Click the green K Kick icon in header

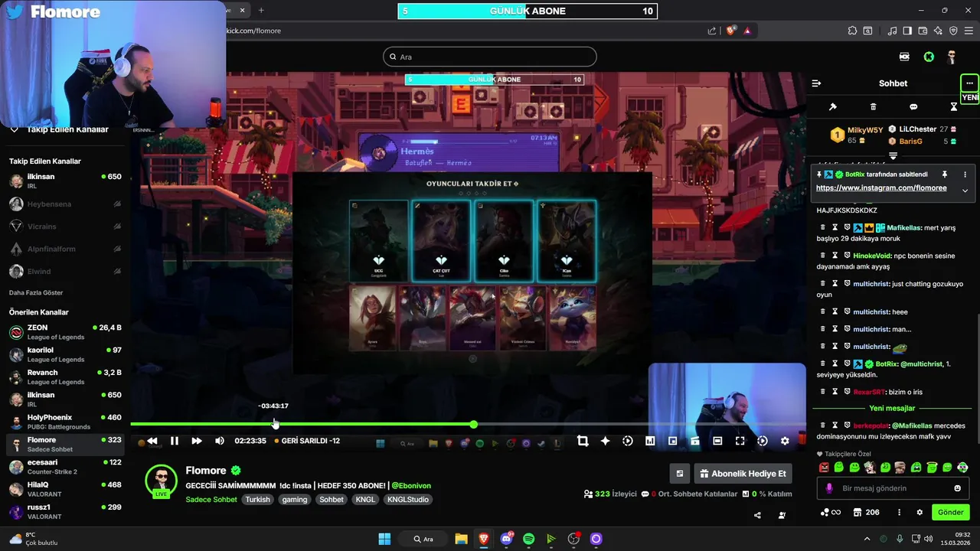coord(929,57)
